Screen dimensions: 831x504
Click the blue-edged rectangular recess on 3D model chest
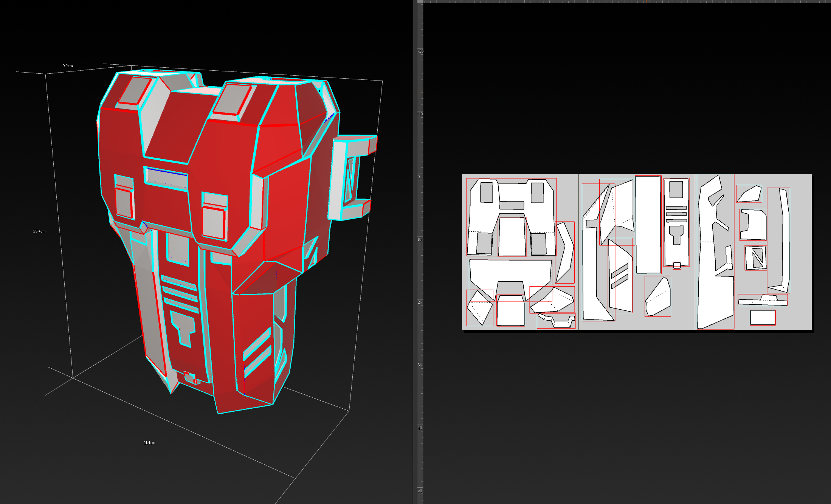pos(167,178)
